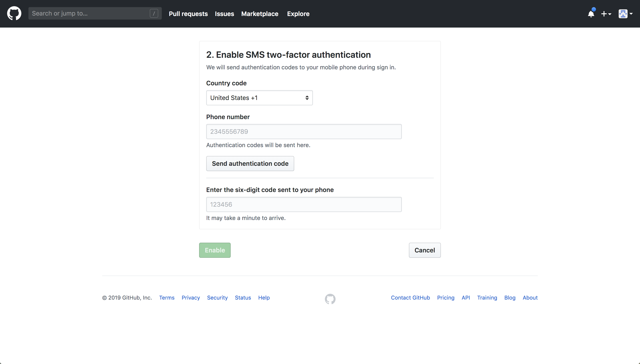Click text 'It may take a minute to arrive.'

coord(246,218)
